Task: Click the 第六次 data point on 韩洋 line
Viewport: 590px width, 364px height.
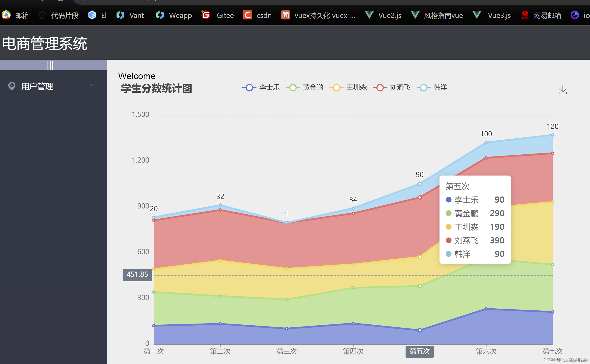Action: point(486,142)
